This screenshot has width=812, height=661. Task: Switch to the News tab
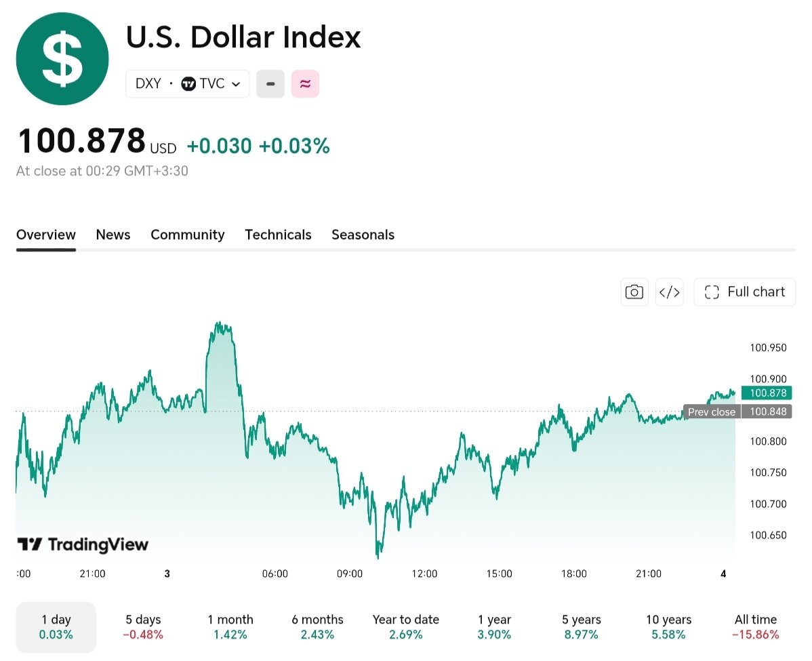tap(113, 235)
